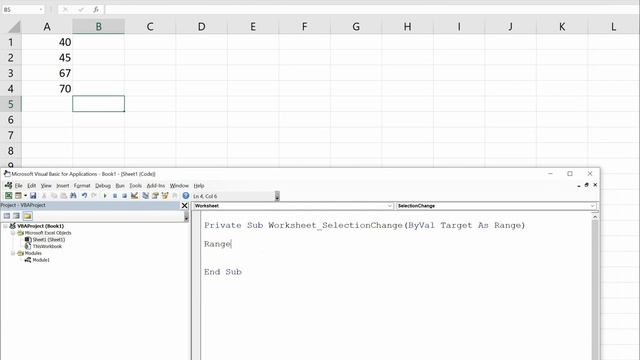Click the 'Range' line in code window
The image size is (640, 360).
click(218, 244)
